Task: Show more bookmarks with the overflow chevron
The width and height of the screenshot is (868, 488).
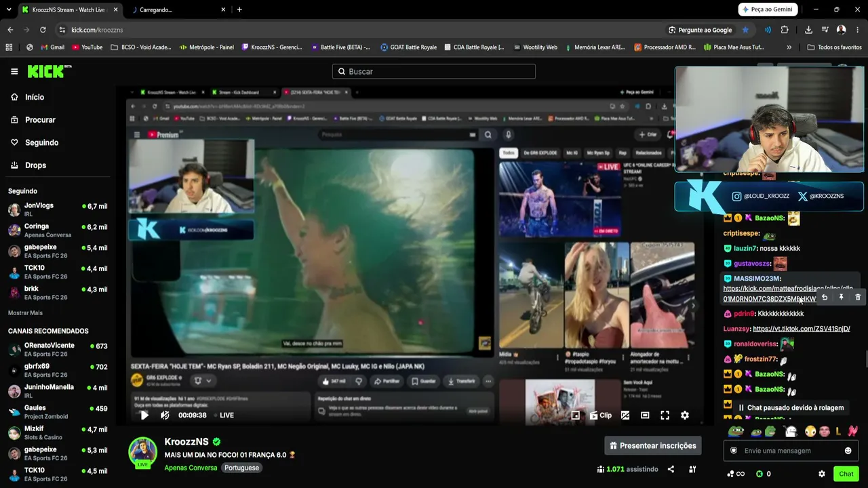Action: [x=789, y=47]
